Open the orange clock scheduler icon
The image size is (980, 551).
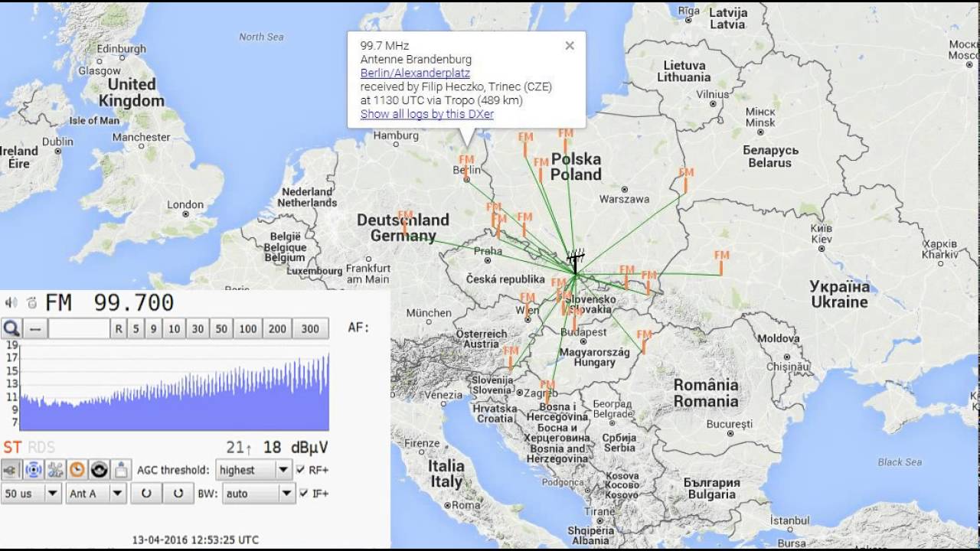(x=77, y=470)
